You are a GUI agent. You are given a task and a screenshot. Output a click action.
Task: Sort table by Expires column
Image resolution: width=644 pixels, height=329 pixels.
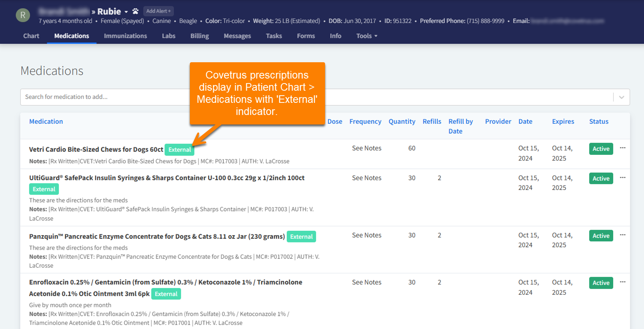(563, 121)
